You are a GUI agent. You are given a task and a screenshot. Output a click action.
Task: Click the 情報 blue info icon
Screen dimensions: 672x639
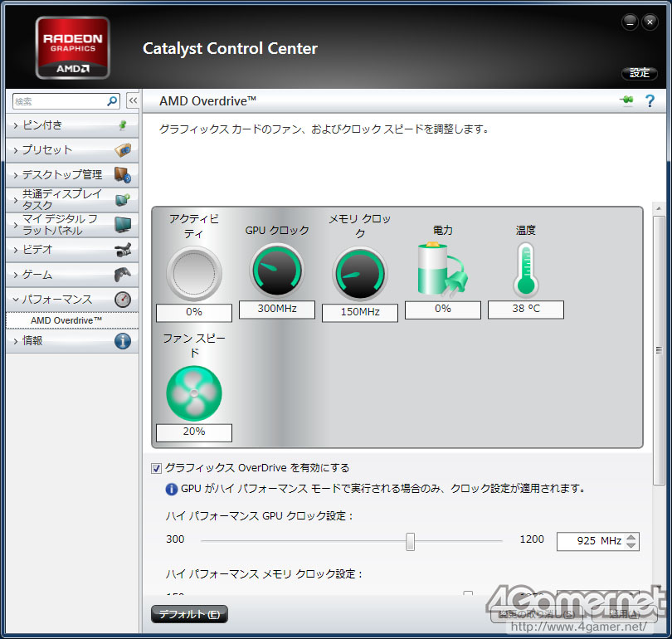[x=123, y=341]
